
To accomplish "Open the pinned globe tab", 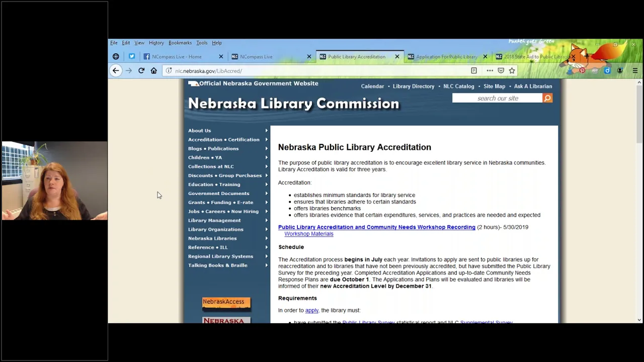I will click(116, 57).
